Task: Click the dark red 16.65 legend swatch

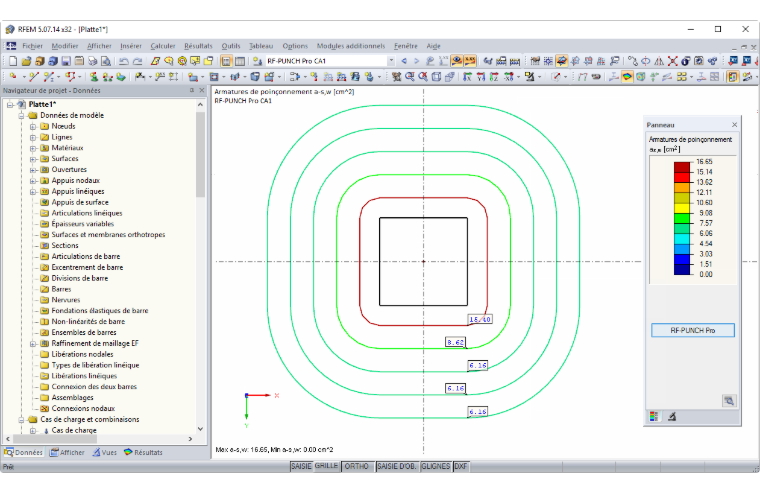Action: (x=681, y=167)
